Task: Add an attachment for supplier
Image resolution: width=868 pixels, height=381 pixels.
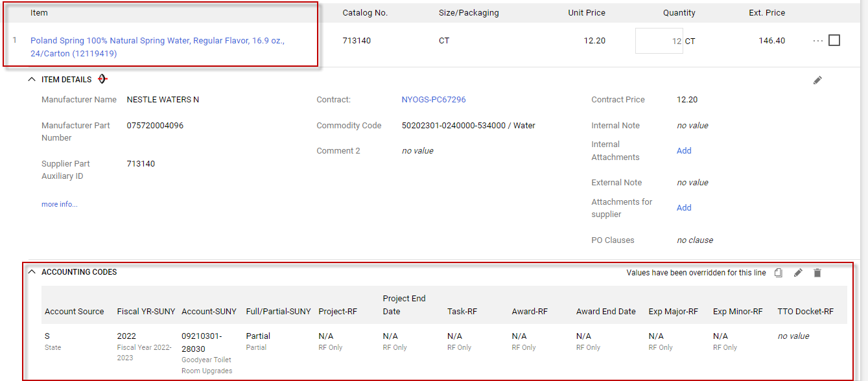Action: (684, 208)
